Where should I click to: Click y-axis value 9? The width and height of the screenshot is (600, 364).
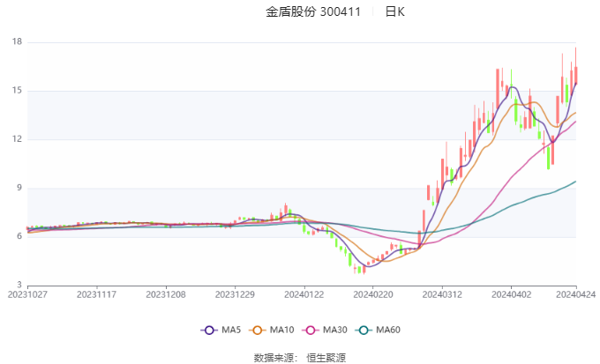pos(19,188)
